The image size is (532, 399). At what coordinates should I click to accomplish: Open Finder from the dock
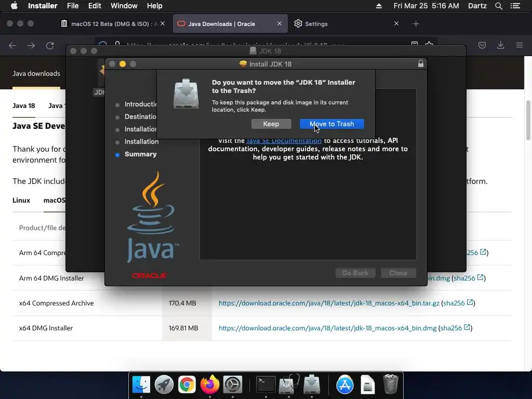click(141, 385)
